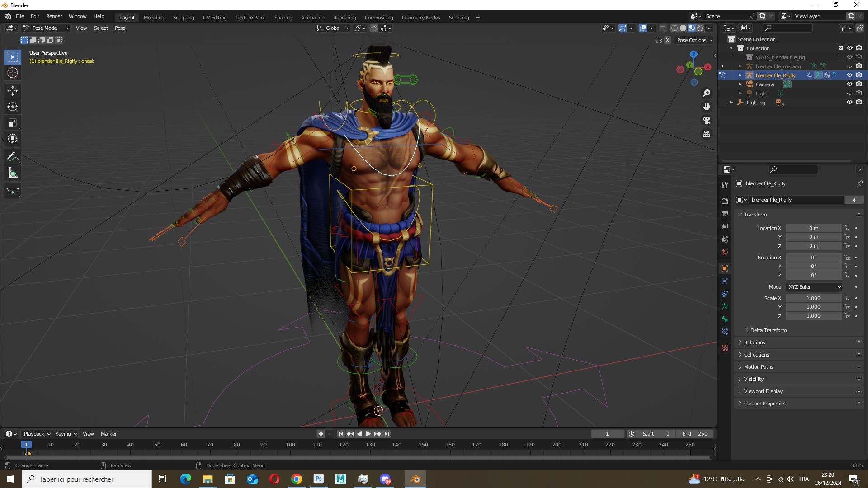868x488 pixels.
Task: Open the Scene properties tab
Action: [725, 239]
